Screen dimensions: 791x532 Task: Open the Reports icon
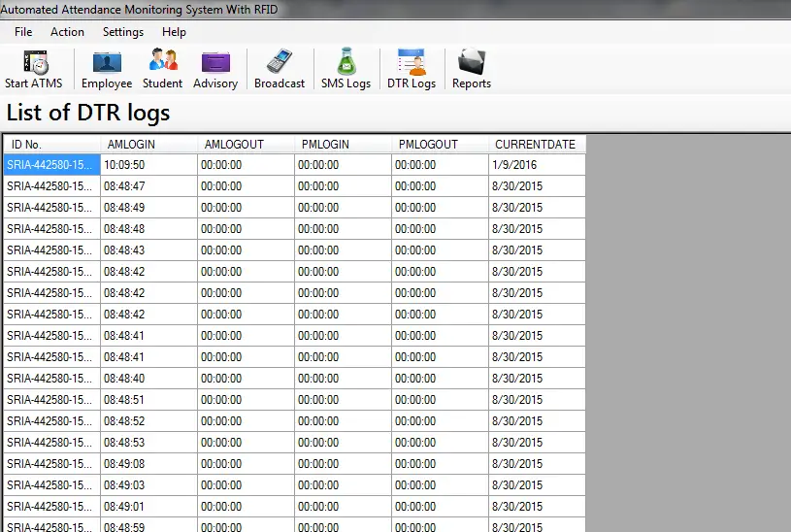click(471, 61)
